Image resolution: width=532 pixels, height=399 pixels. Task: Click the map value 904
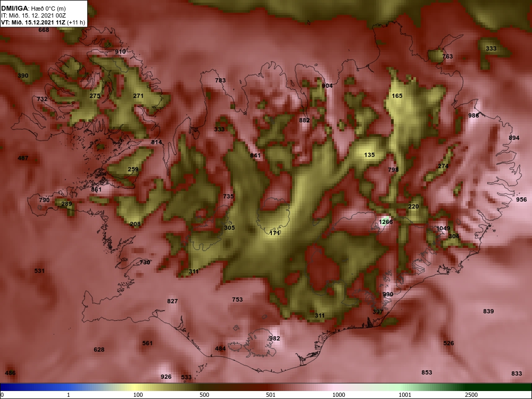[x=327, y=86]
